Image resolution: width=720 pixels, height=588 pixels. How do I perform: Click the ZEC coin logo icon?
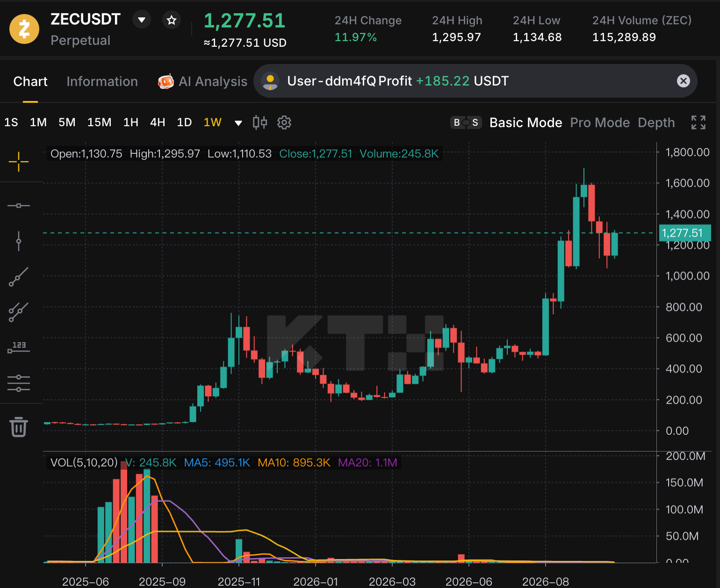(24, 29)
